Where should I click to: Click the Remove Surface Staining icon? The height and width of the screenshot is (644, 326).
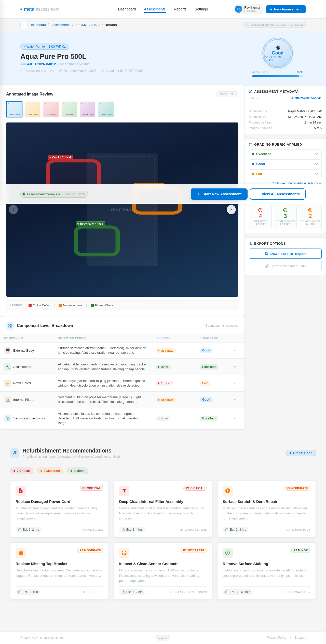(228, 553)
